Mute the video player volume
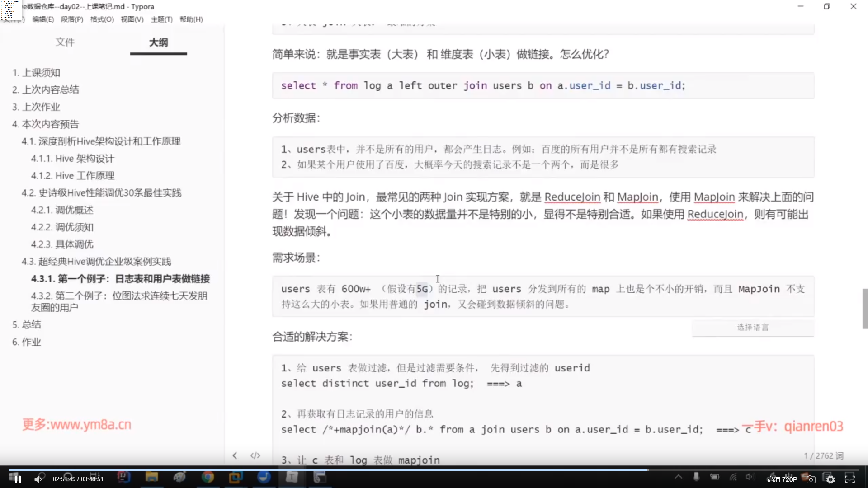The image size is (868, 488). click(38, 479)
